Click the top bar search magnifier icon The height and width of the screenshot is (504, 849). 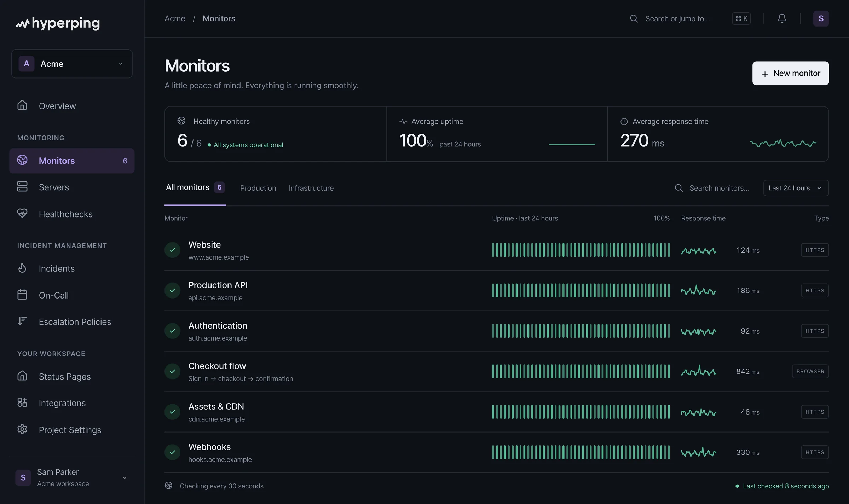(x=634, y=18)
